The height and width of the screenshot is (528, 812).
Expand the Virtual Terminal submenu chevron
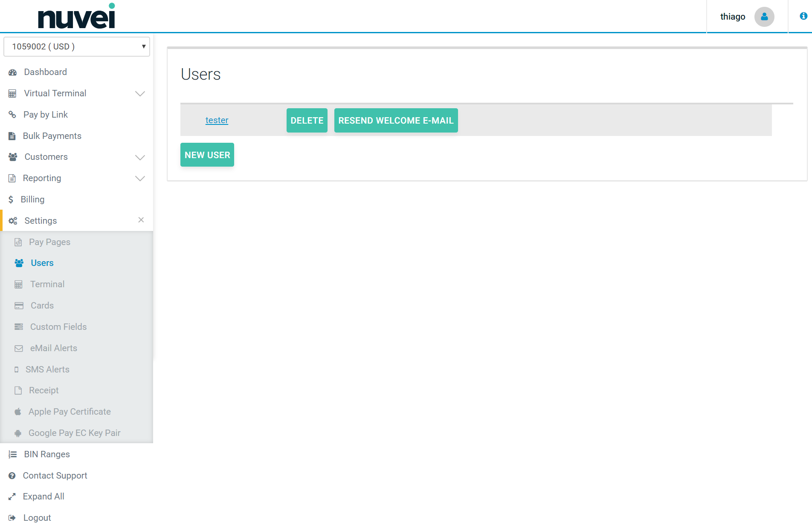140,94
